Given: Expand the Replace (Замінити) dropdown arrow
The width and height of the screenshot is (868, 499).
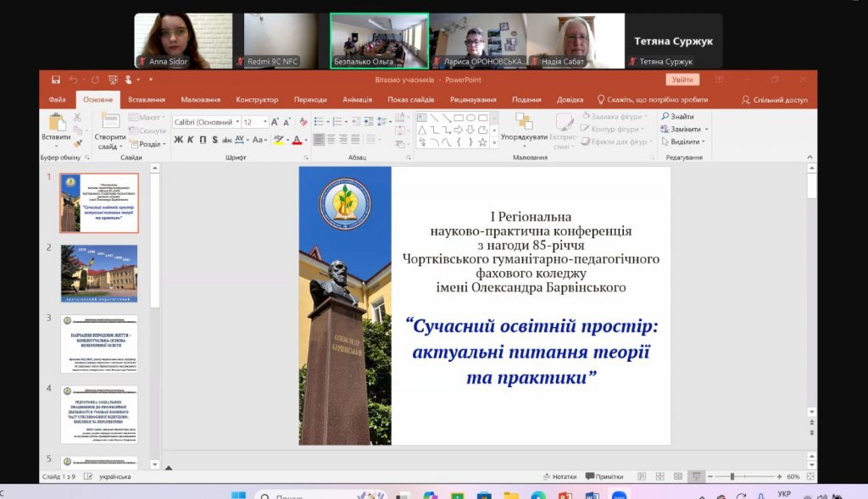Looking at the screenshot, I should [706, 130].
